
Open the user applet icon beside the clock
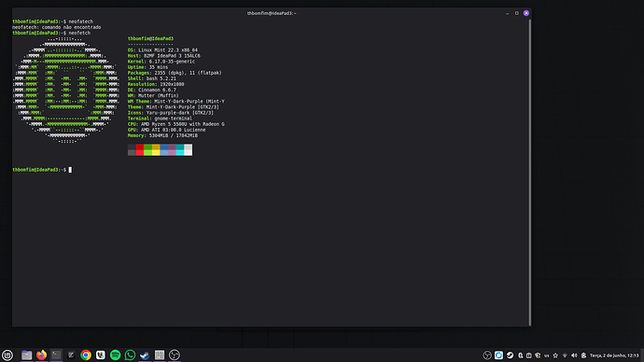583,355
